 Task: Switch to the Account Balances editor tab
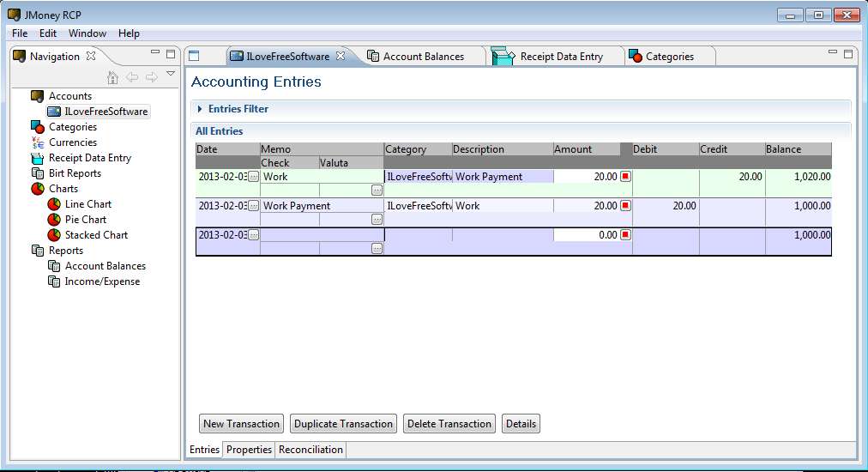tap(424, 57)
